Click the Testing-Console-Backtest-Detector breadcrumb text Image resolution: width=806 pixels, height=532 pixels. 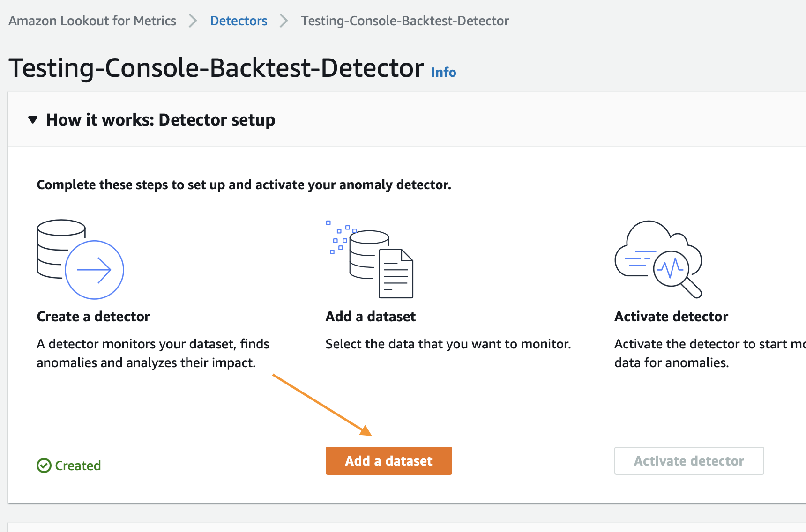(x=405, y=21)
